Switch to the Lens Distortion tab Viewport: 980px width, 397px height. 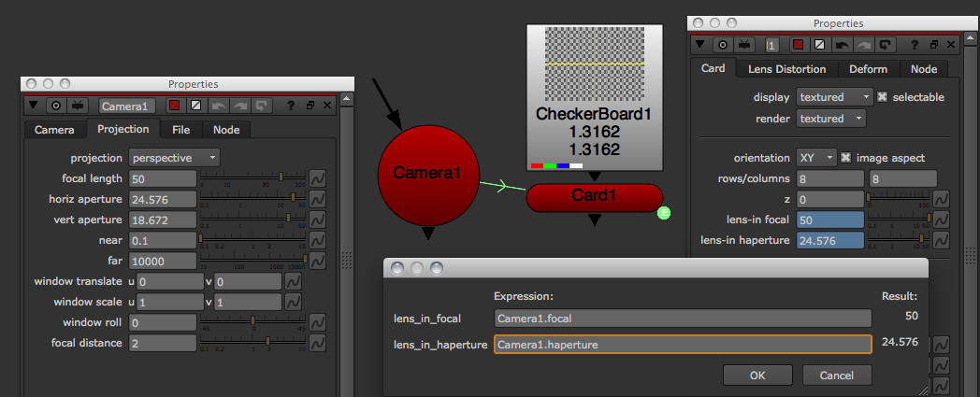coord(786,69)
